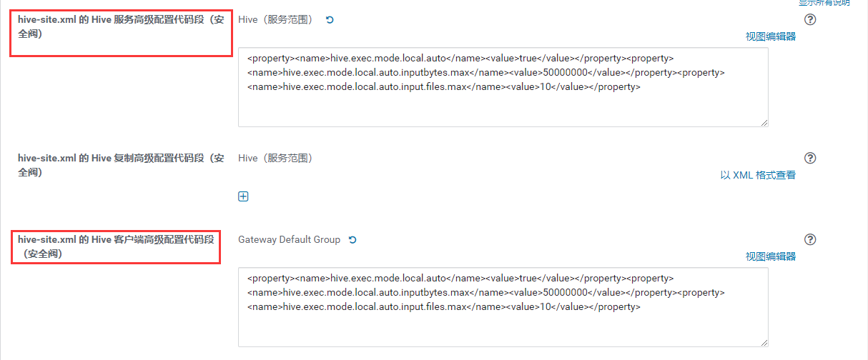The width and height of the screenshot is (868, 360).
Task: Open 视图编辑器 for the Hive service snippet
Action: tap(771, 36)
